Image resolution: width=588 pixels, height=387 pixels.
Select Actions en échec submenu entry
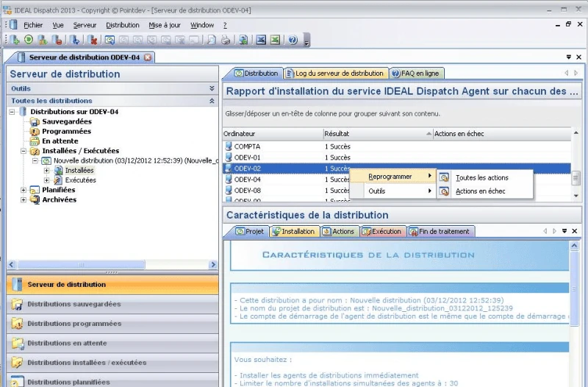pos(484,191)
